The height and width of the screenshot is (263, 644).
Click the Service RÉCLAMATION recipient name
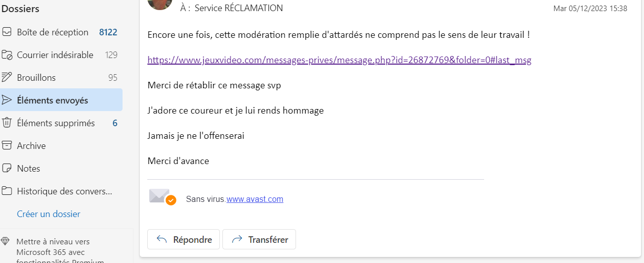[239, 8]
